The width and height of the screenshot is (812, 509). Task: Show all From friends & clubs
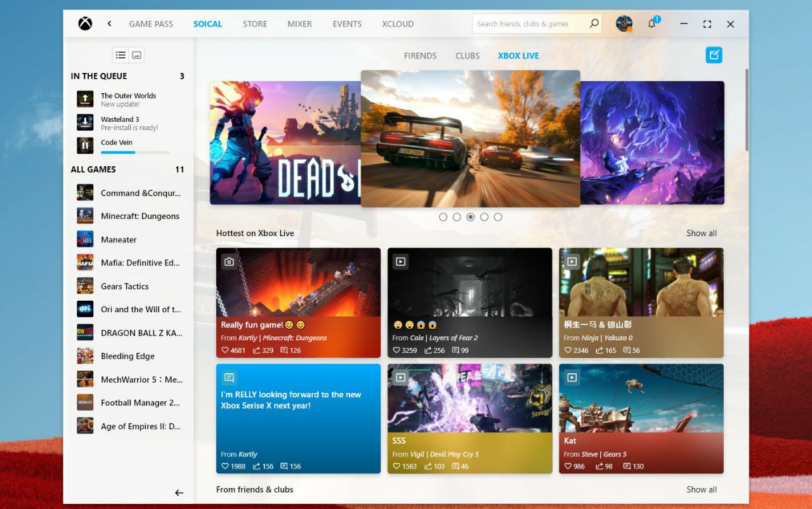point(702,489)
